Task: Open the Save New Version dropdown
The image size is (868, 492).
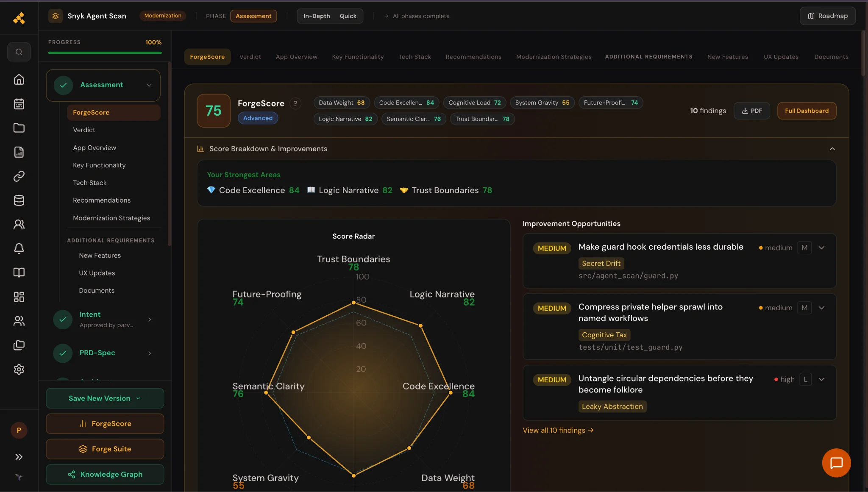Action: click(105, 398)
